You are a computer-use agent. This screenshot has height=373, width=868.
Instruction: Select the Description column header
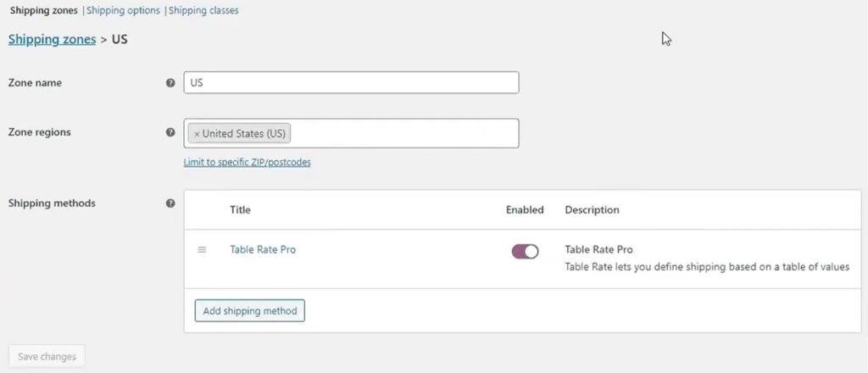coord(592,209)
